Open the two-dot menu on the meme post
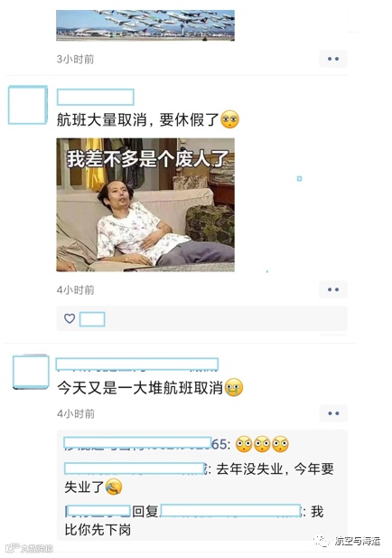Screen dimensions: 392x558 coord(333,289)
